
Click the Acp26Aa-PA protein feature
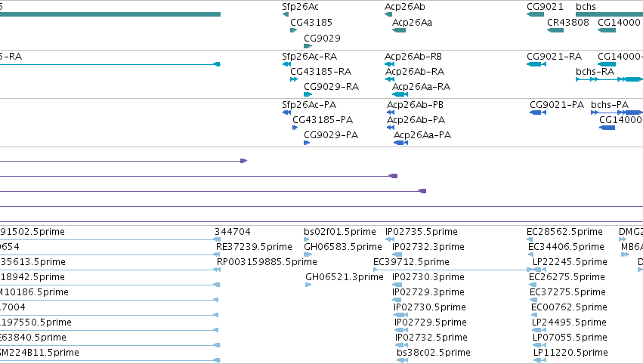coord(400,143)
